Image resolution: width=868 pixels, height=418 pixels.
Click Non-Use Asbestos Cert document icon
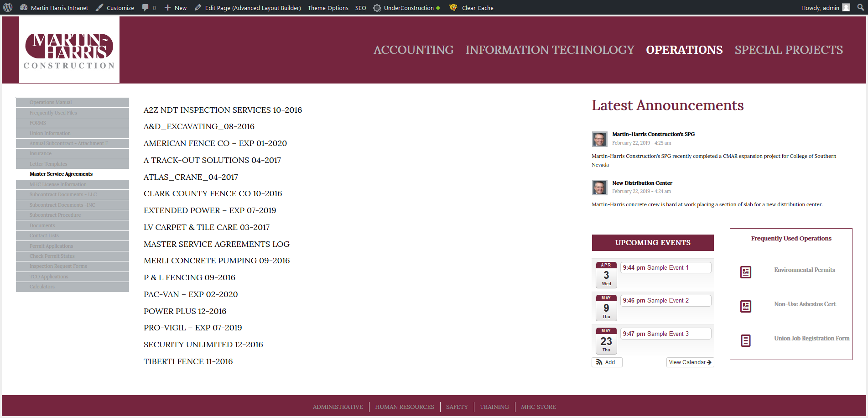pos(746,306)
